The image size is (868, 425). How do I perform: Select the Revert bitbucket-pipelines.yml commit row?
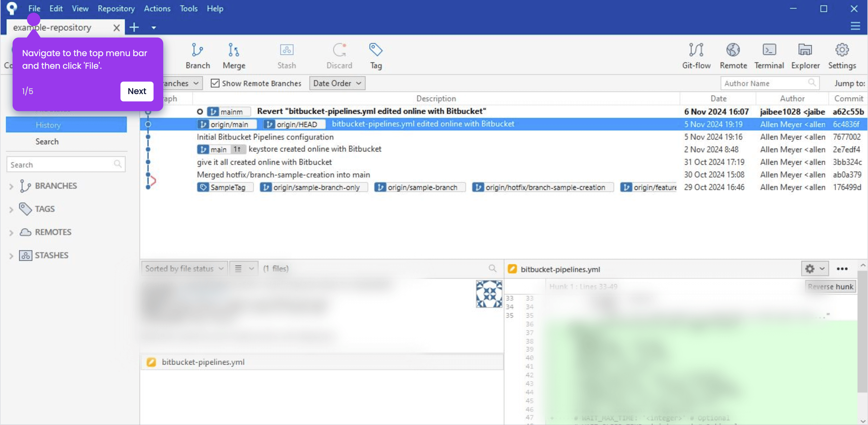pyautogui.click(x=503, y=112)
